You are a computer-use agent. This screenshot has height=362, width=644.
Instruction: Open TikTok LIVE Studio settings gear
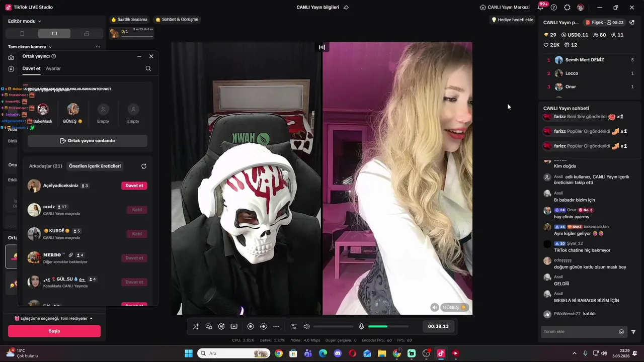(x=567, y=8)
